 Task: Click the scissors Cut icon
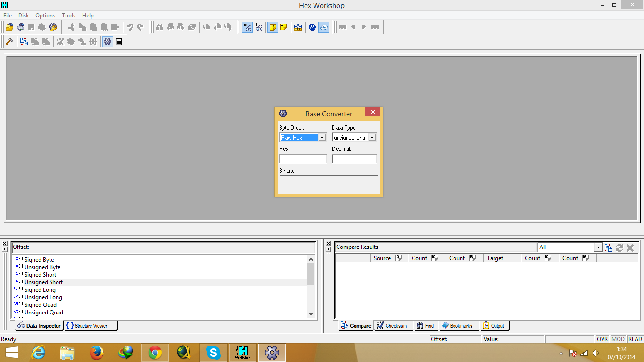[x=72, y=27]
